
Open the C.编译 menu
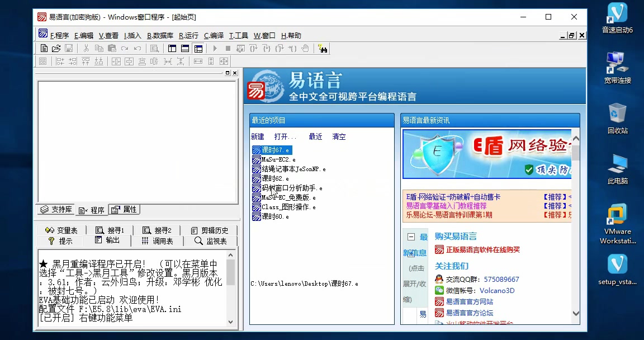[214, 36]
